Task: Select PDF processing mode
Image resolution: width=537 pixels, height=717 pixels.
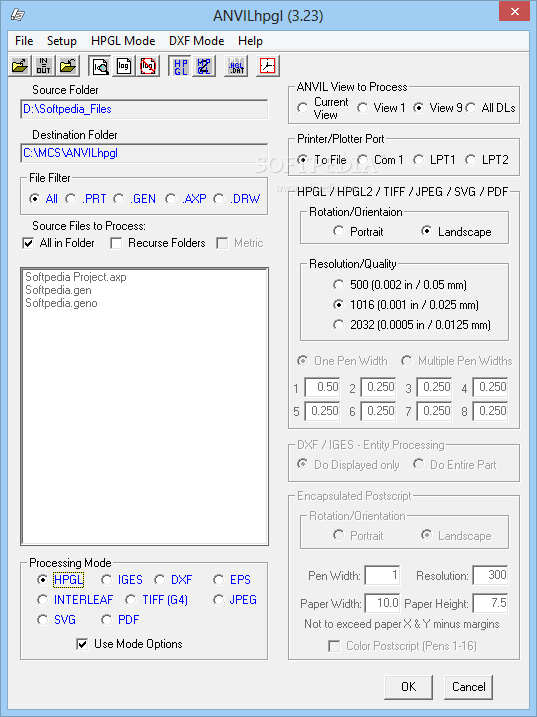Action: click(120, 620)
